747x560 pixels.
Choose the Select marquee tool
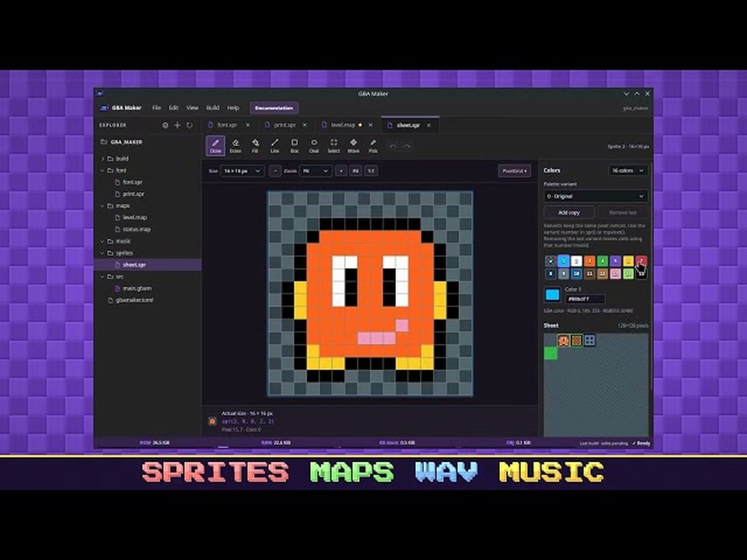point(334,145)
